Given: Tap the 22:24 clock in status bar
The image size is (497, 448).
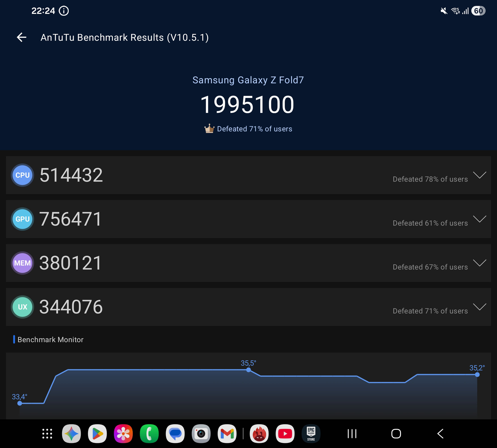Looking at the screenshot, I should click(43, 11).
